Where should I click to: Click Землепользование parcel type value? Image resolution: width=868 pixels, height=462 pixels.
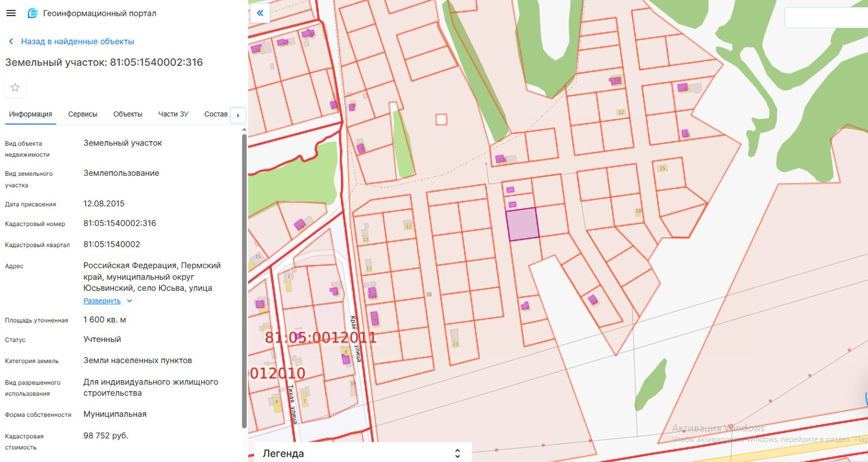(x=122, y=173)
